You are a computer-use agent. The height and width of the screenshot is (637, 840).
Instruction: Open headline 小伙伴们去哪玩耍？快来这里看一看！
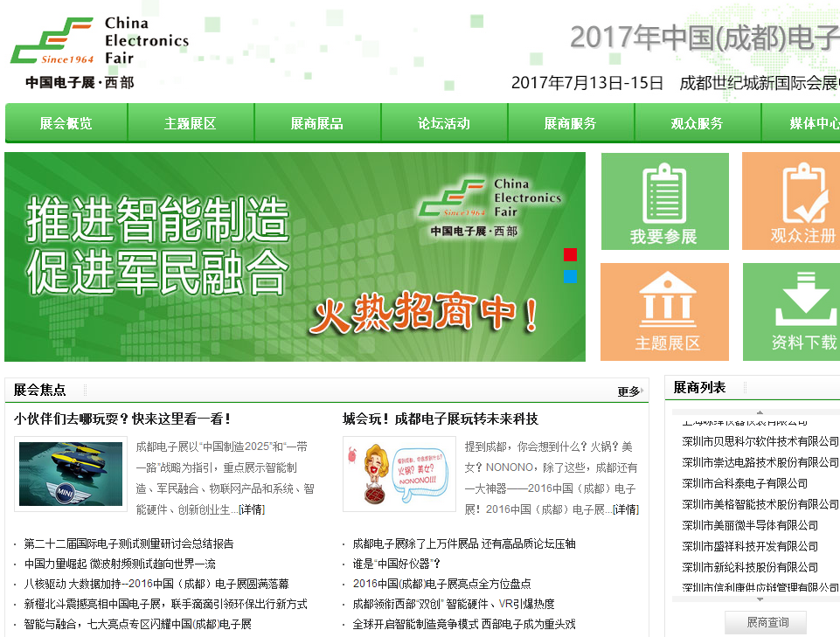(x=122, y=419)
